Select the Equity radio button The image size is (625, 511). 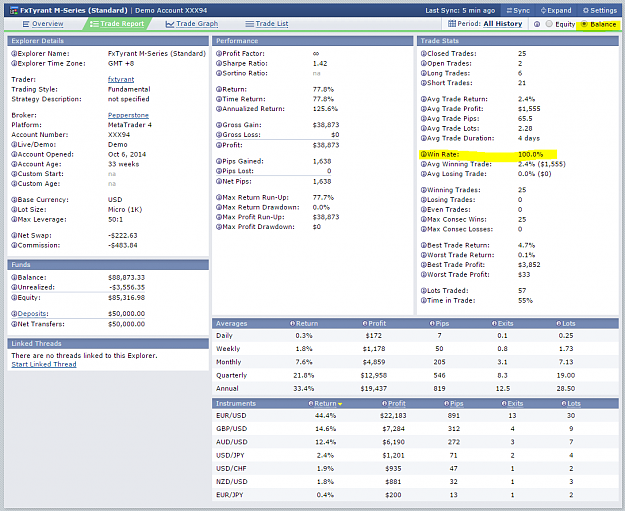pos(549,24)
